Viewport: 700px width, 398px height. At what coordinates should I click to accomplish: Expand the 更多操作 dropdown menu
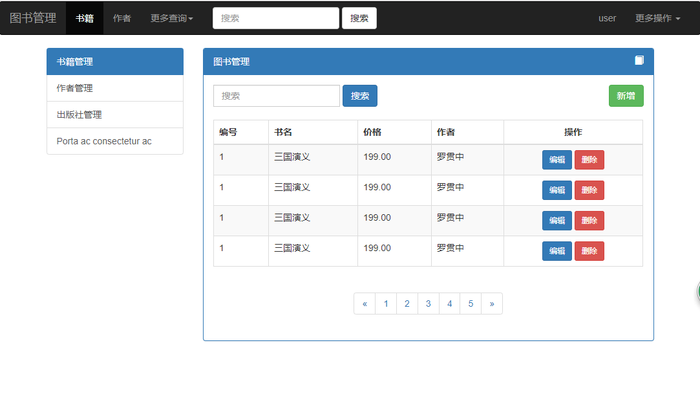click(x=658, y=18)
